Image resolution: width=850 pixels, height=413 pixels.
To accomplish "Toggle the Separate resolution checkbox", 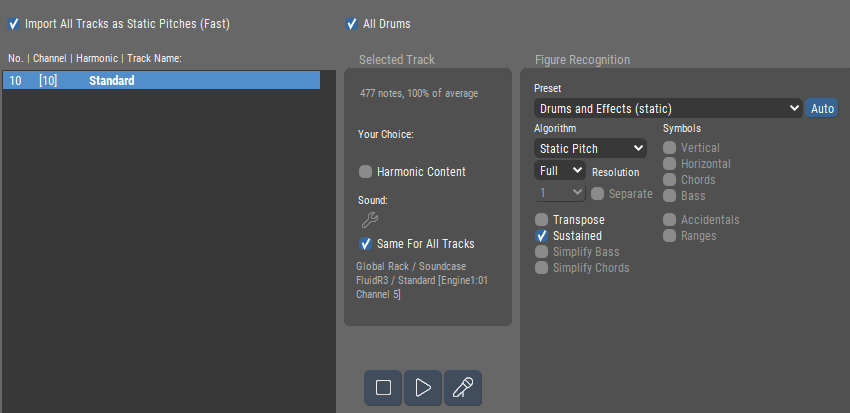I will 598,193.
